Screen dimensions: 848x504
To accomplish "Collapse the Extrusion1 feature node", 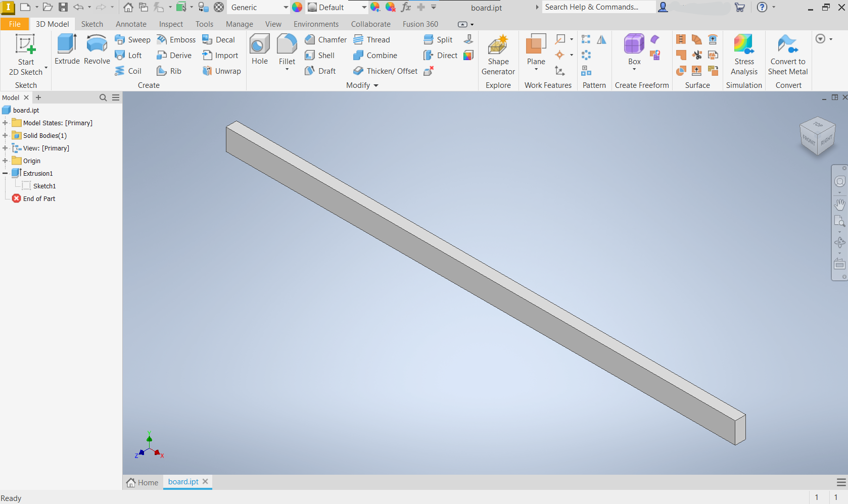I will coord(5,173).
